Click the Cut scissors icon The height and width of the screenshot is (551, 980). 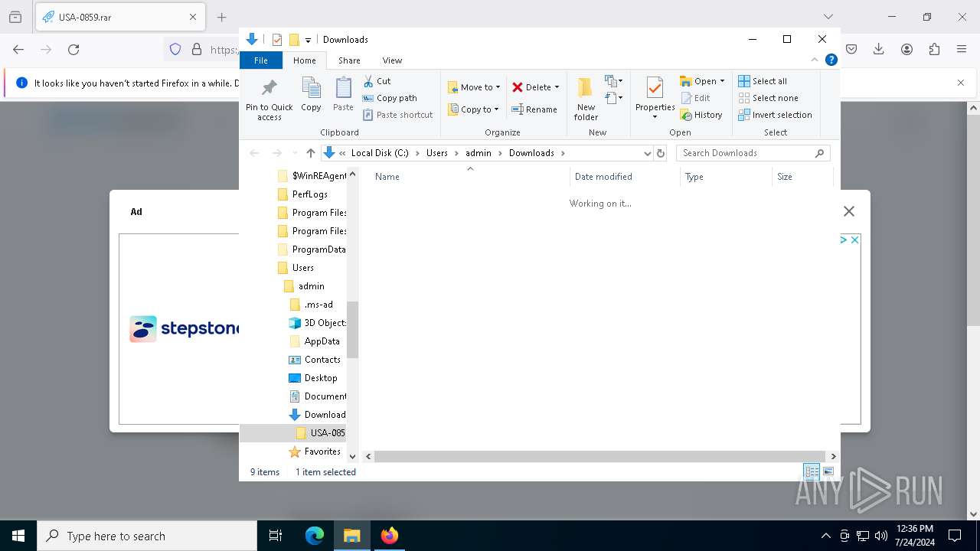[x=368, y=81]
